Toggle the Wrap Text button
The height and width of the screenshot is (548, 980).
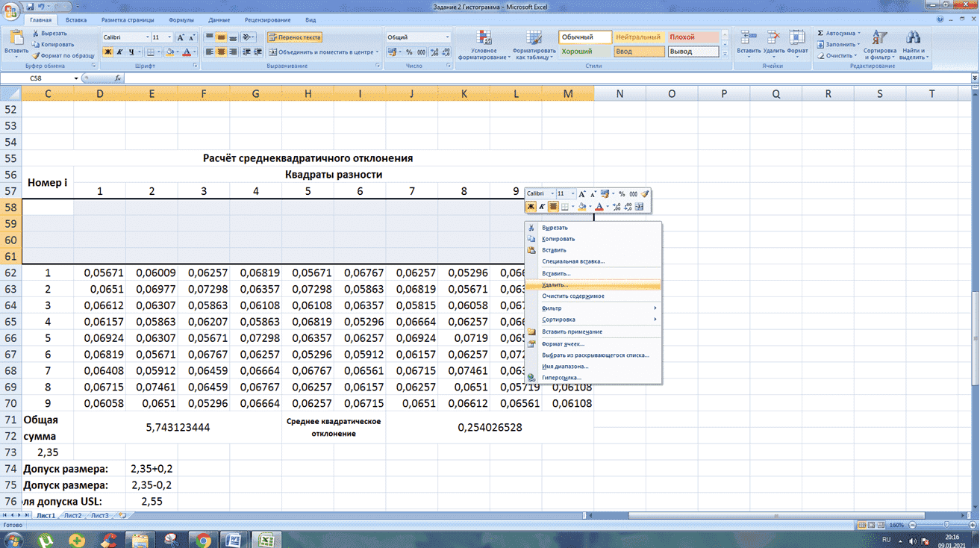(x=295, y=37)
